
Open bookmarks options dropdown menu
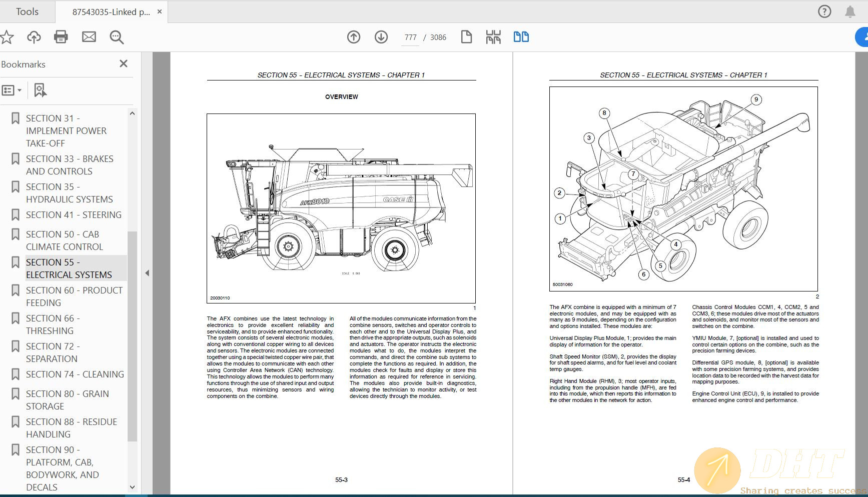pos(12,90)
